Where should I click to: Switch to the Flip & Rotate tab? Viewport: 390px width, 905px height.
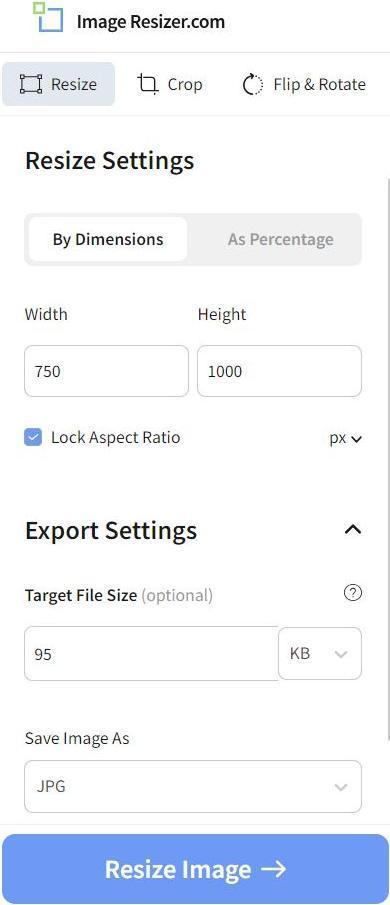pyautogui.click(x=304, y=84)
